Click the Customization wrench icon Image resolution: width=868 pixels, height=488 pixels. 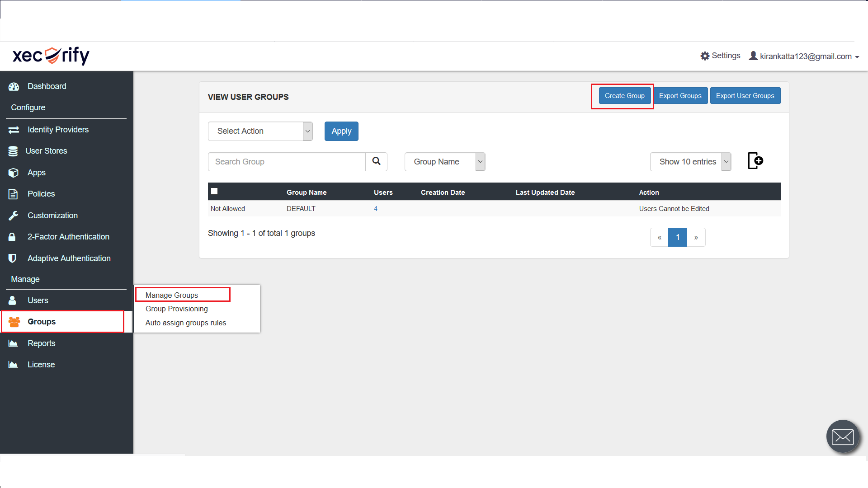14,216
